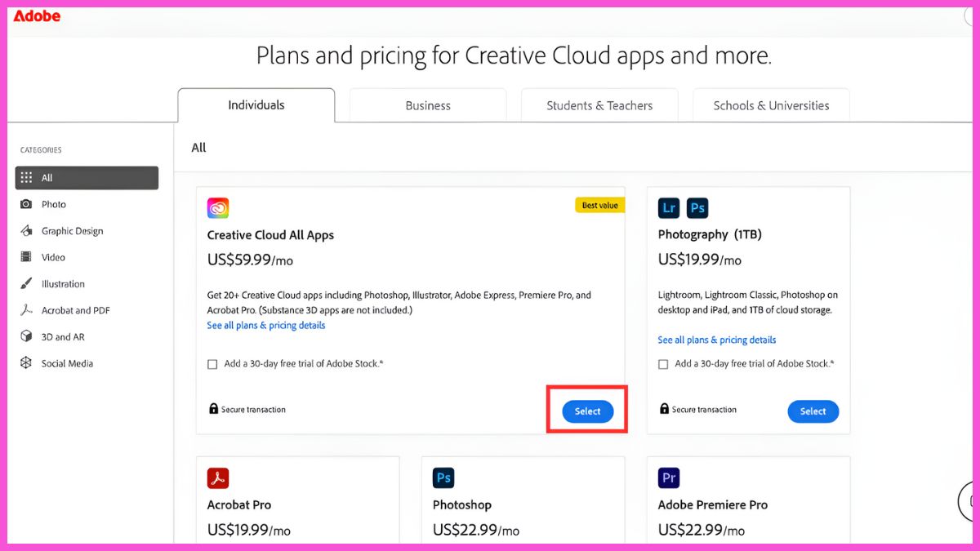
Task: Click the Photoshop US$22.99/mo price
Action: pyautogui.click(x=476, y=530)
